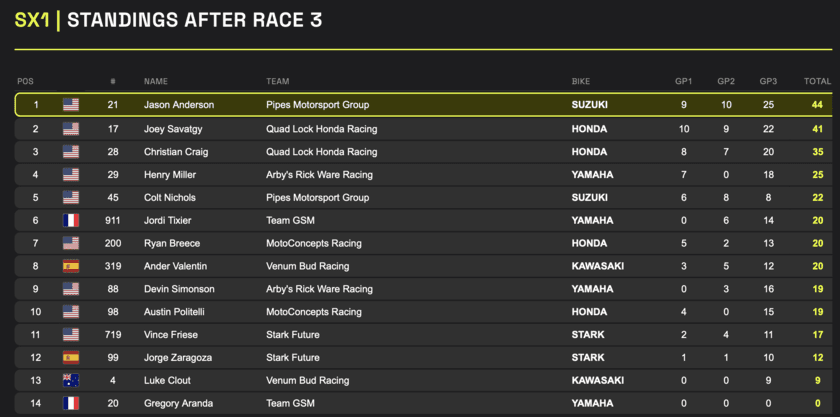The image size is (840, 417).
Task: Click the Spanish flag beside Jorge Zaragoza
Action: point(71,357)
